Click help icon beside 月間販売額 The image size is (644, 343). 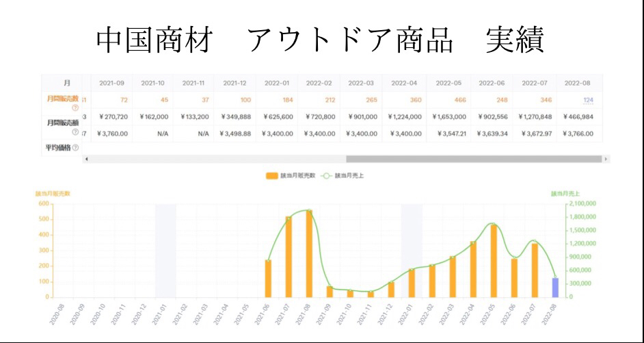click(x=75, y=132)
